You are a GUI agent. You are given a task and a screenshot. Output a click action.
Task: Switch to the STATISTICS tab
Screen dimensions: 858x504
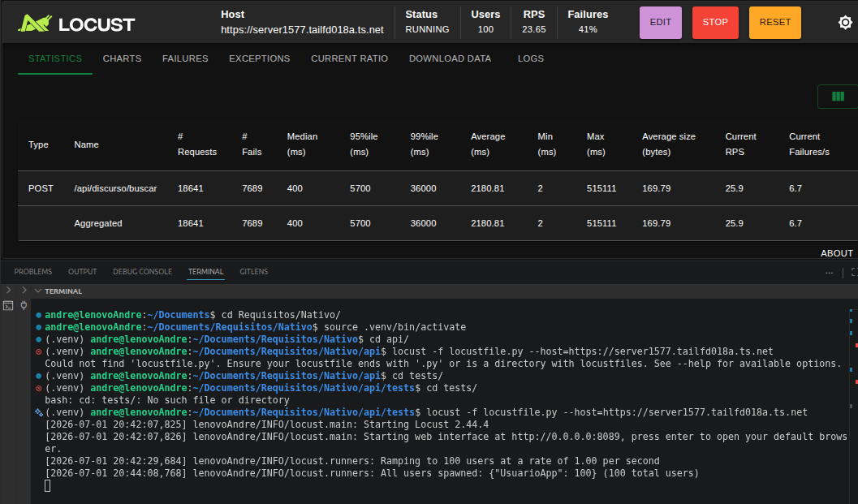[x=55, y=58]
